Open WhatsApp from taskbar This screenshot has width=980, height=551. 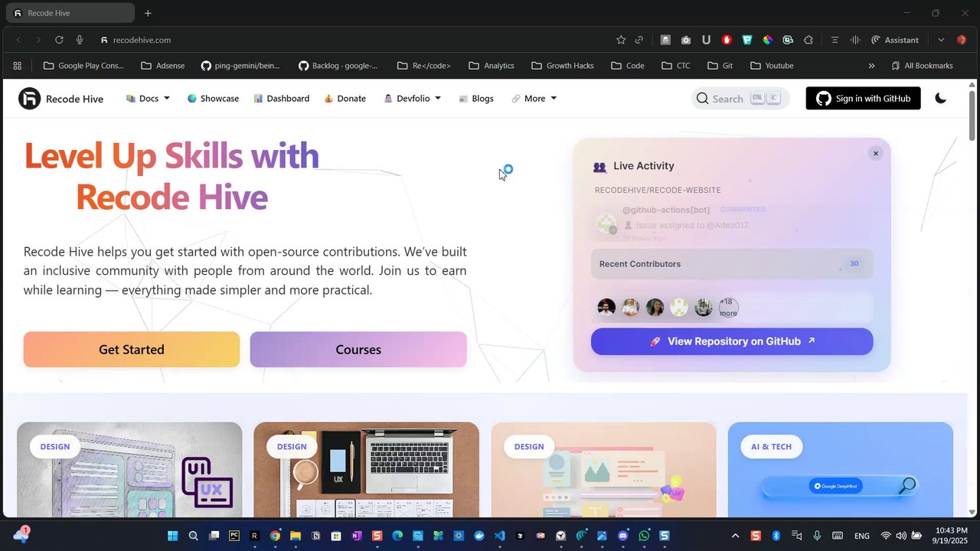[644, 536]
